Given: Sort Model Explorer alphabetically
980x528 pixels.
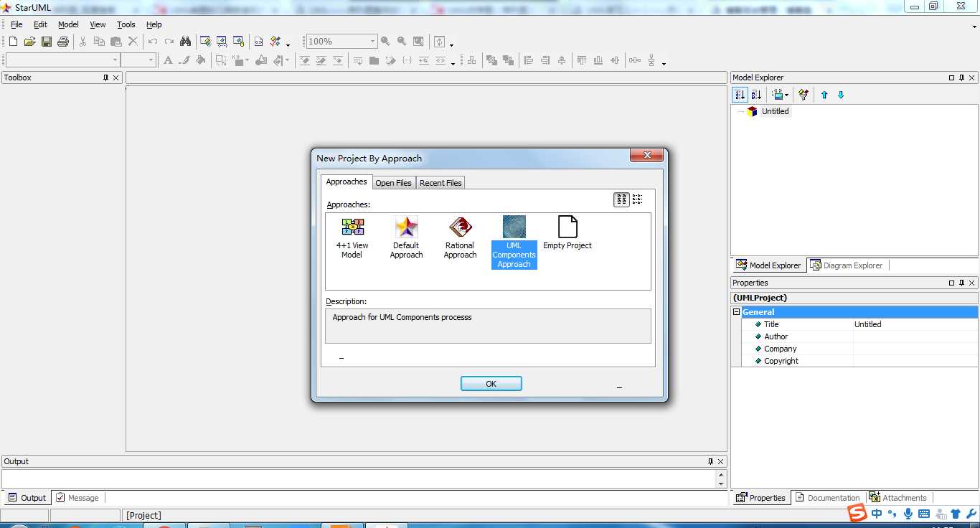Looking at the screenshot, I should pyautogui.click(x=755, y=95).
